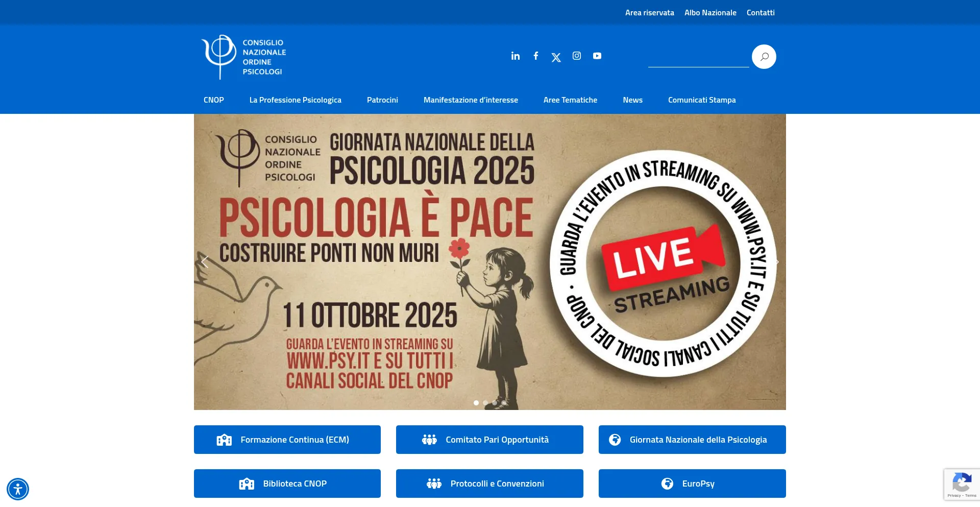Open the YouTube channel icon
The width and height of the screenshot is (980, 507).
tap(597, 56)
